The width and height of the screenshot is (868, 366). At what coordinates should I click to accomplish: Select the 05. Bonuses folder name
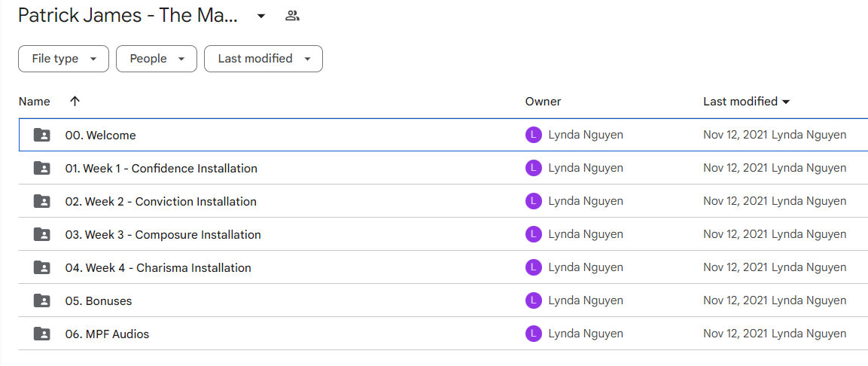(99, 301)
